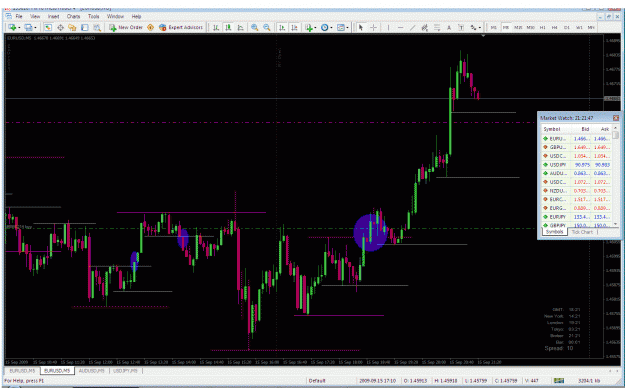Open the Indicators list icon

click(309, 28)
